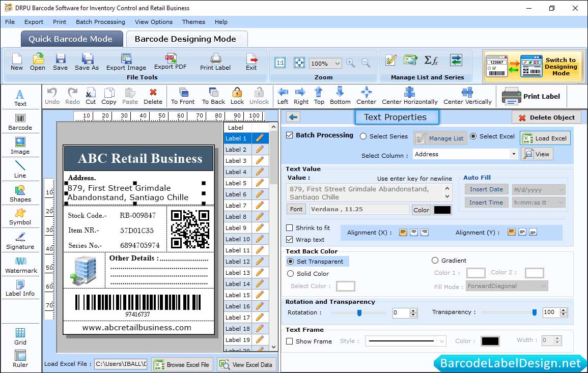Click the Exit icon
This screenshot has height=373, width=588.
click(251, 62)
